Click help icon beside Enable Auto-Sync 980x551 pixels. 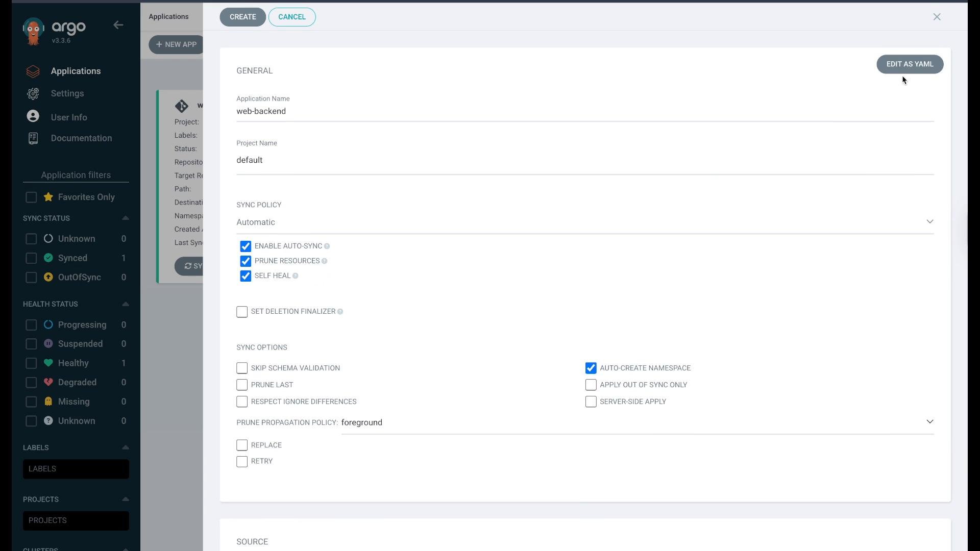[327, 246]
